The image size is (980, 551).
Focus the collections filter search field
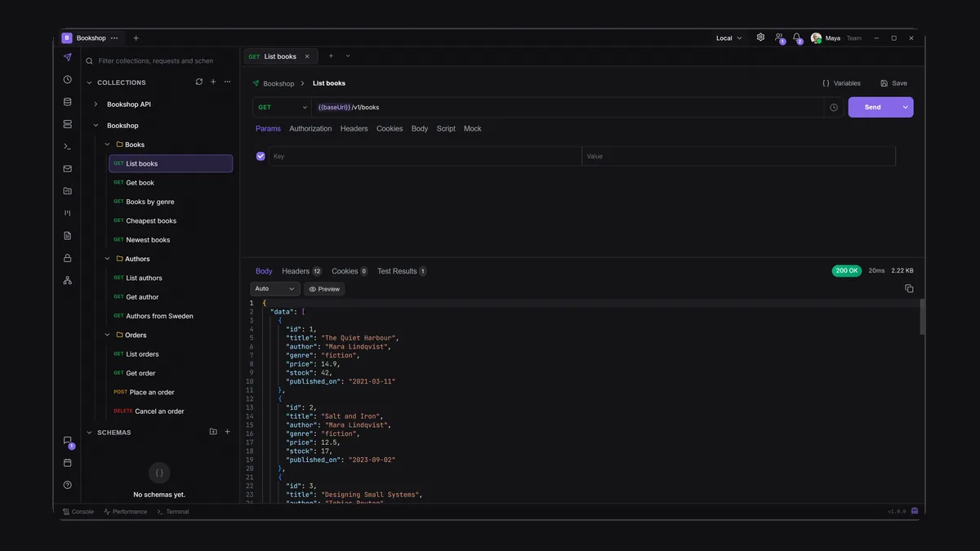pos(160,60)
